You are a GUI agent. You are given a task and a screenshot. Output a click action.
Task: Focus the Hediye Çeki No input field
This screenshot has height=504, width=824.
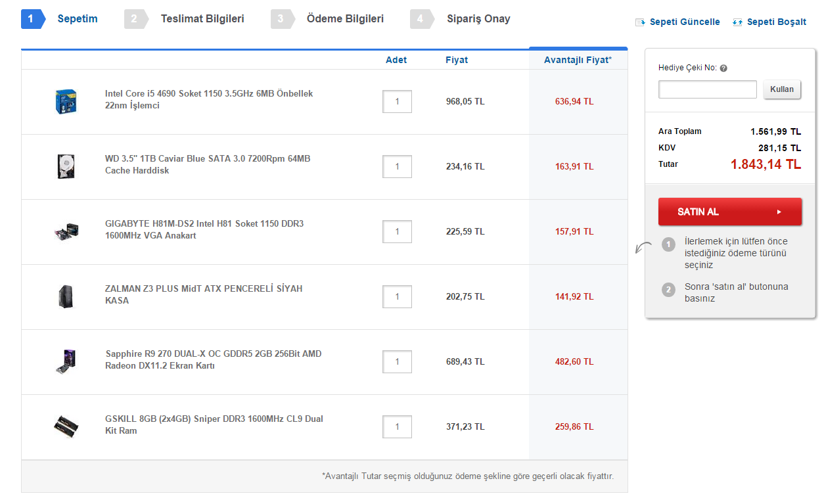[x=708, y=89]
